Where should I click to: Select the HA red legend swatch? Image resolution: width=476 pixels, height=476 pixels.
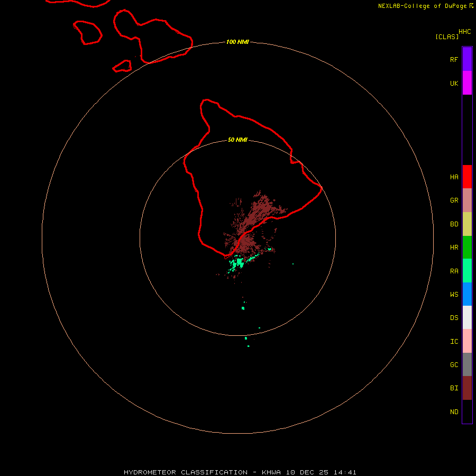pos(467,177)
